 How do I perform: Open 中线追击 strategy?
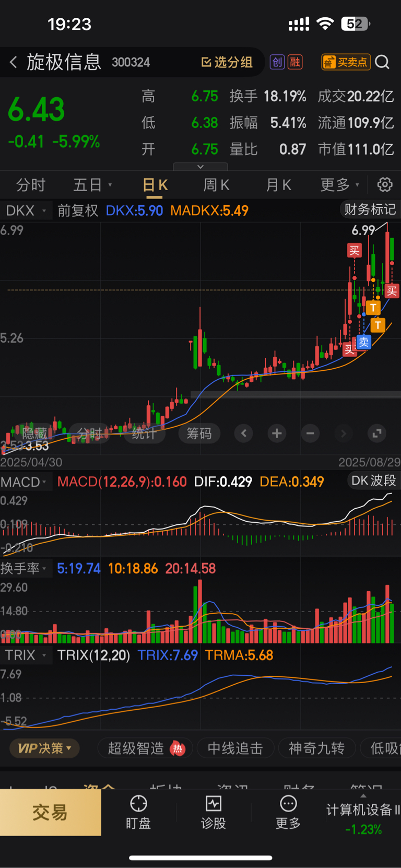pos(235,748)
